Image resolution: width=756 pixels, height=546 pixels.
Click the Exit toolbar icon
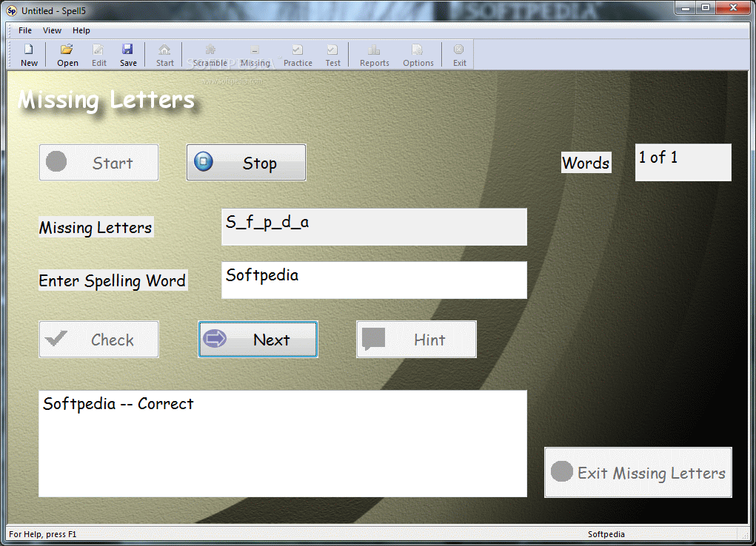pos(460,55)
